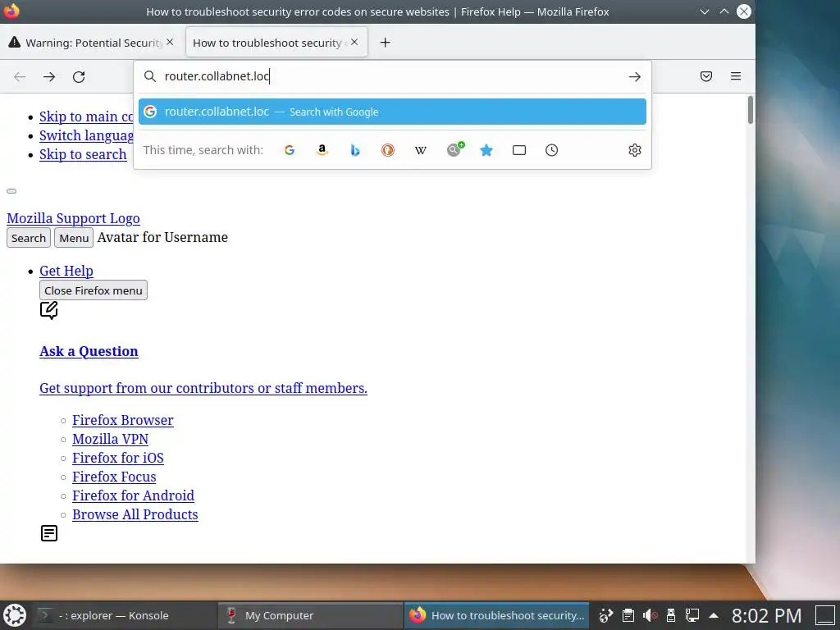Click the Firefox logo in title bar
Viewport: 840px width, 630px height.
point(11,11)
